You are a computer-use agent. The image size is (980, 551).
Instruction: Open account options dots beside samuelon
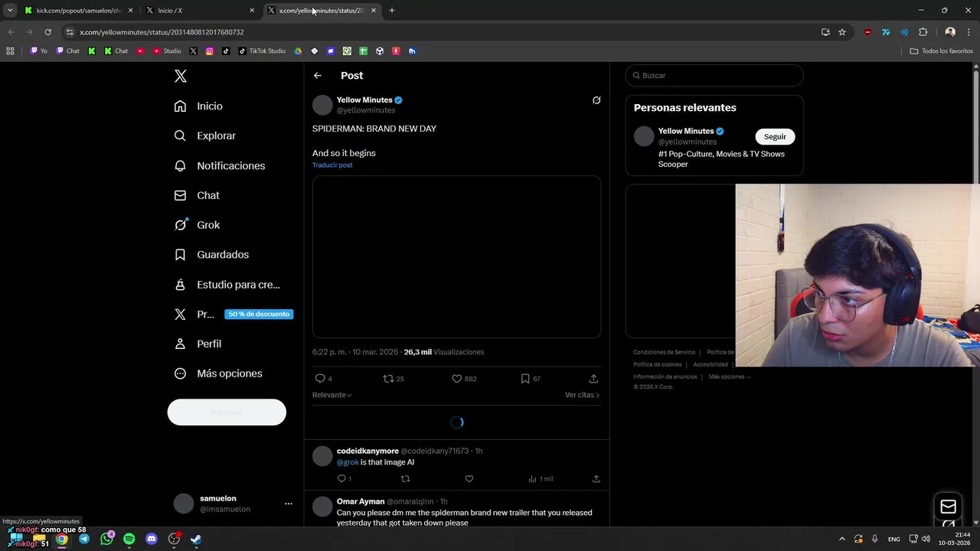289,504
